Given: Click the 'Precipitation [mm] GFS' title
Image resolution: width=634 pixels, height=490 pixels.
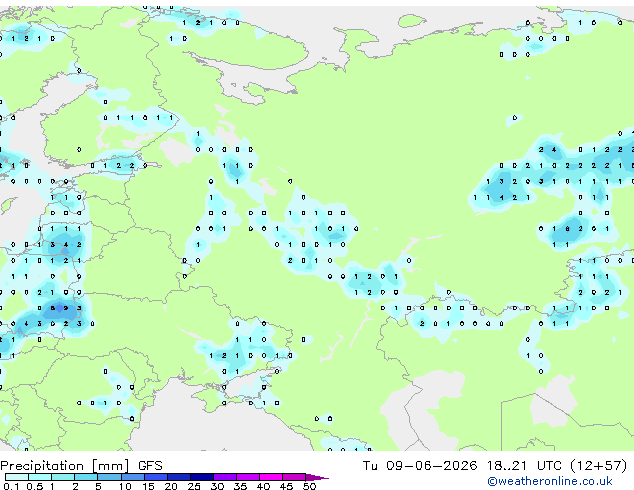Looking at the screenshot, I should coord(81,466).
